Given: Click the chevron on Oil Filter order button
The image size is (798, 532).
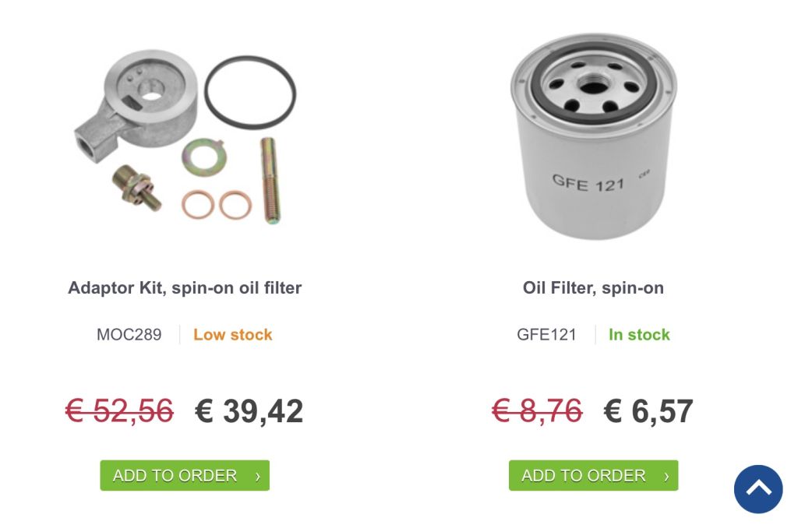Looking at the screenshot, I should coord(666,477).
